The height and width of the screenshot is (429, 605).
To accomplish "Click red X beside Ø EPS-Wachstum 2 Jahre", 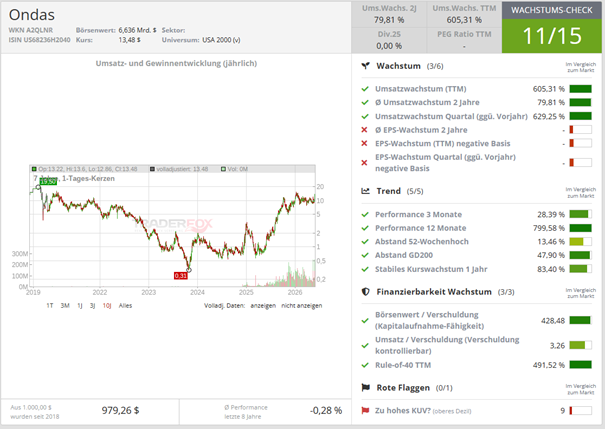I will (364, 130).
